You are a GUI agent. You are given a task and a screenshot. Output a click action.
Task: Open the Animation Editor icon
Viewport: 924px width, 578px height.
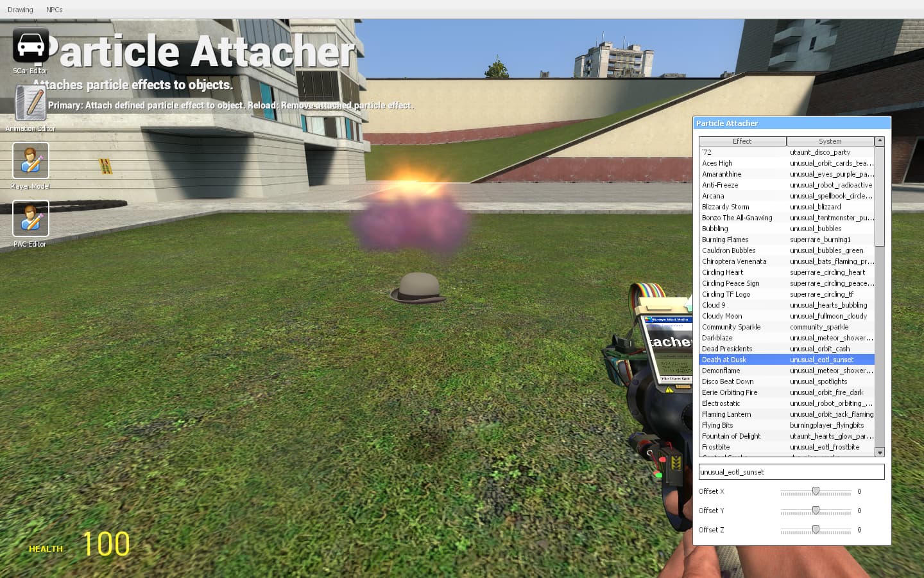30,103
